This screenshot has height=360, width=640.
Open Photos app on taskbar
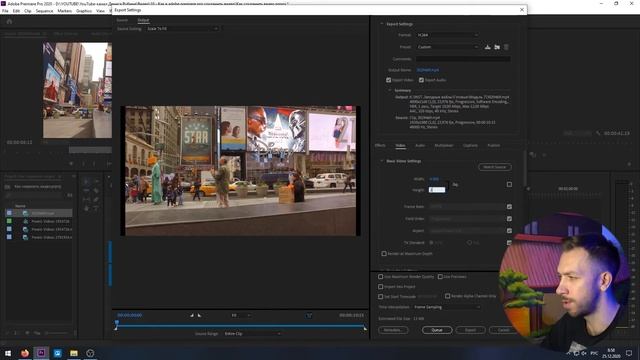pyautogui.click(x=58, y=353)
